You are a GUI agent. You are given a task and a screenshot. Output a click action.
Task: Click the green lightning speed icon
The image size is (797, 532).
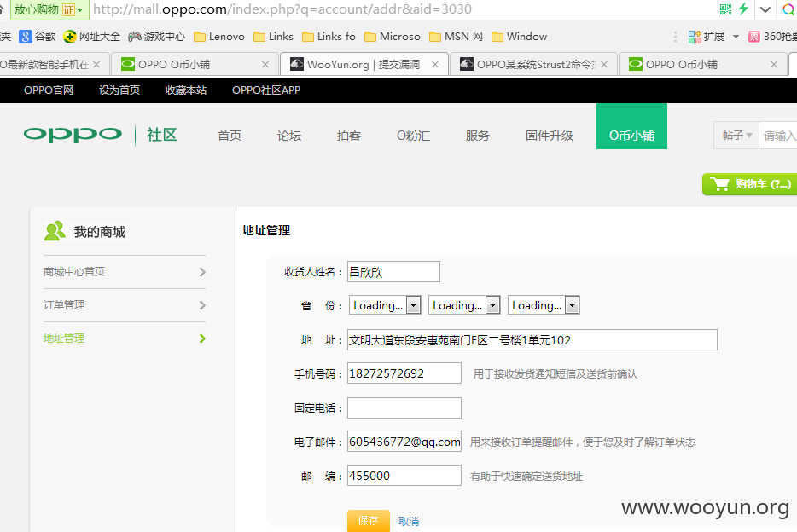point(743,9)
